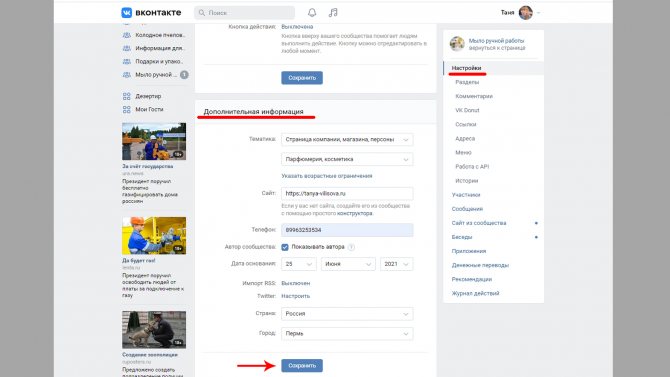Image resolution: width=670 pixels, height=377 pixels.
Task: Open the Да будет газ! ad thumbnail
Action: [x=154, y=236]
